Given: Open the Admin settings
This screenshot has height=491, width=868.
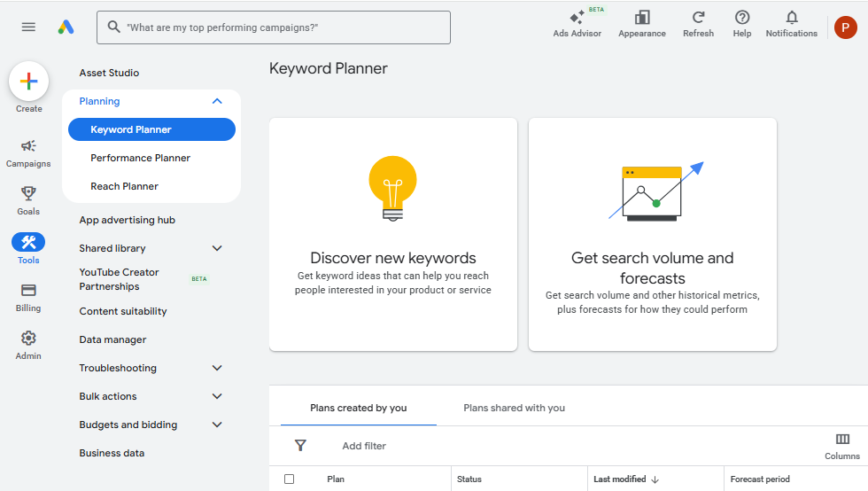Looking at the screenshot, I should point(28,346).
